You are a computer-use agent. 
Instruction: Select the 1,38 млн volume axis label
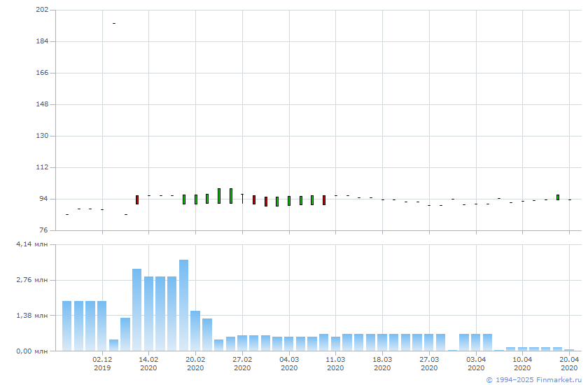pos(32,316)
